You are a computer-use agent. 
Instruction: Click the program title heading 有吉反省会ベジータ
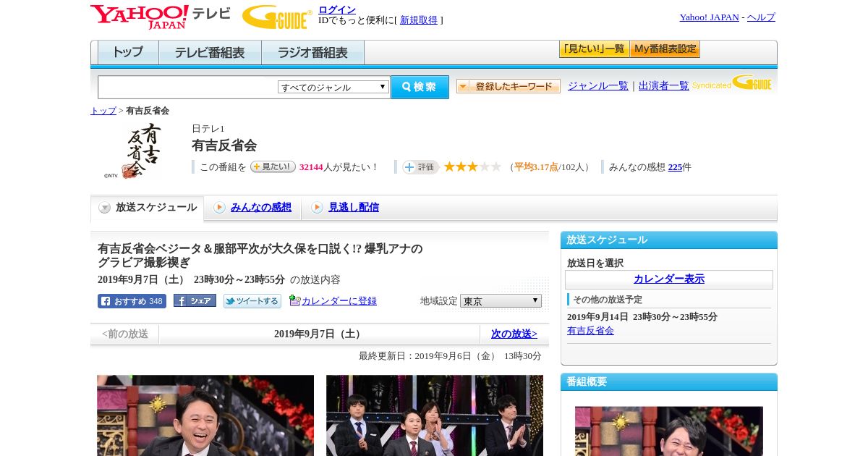click(260, 256)
